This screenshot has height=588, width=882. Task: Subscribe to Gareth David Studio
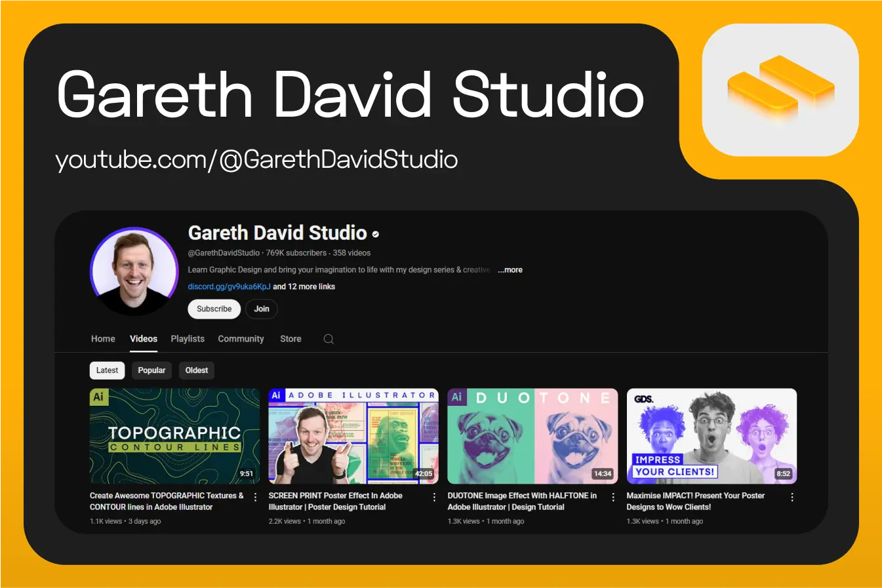coord(214,309)
